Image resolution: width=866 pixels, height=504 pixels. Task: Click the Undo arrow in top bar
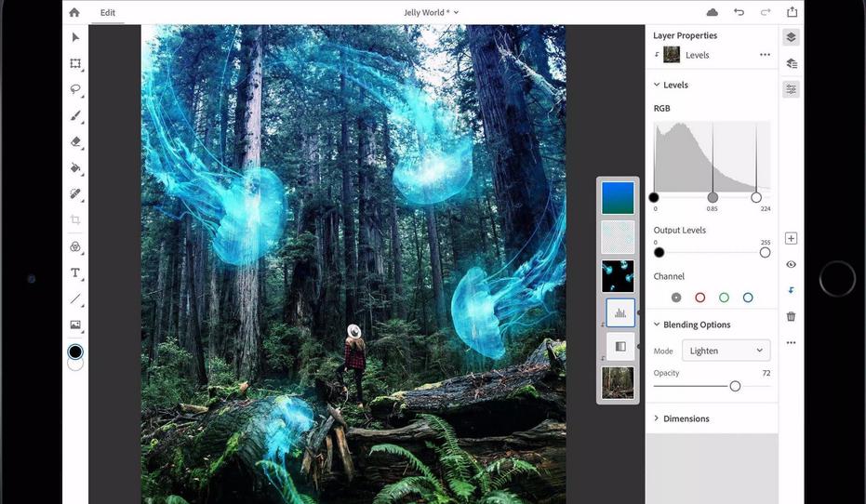coord(739,12)
